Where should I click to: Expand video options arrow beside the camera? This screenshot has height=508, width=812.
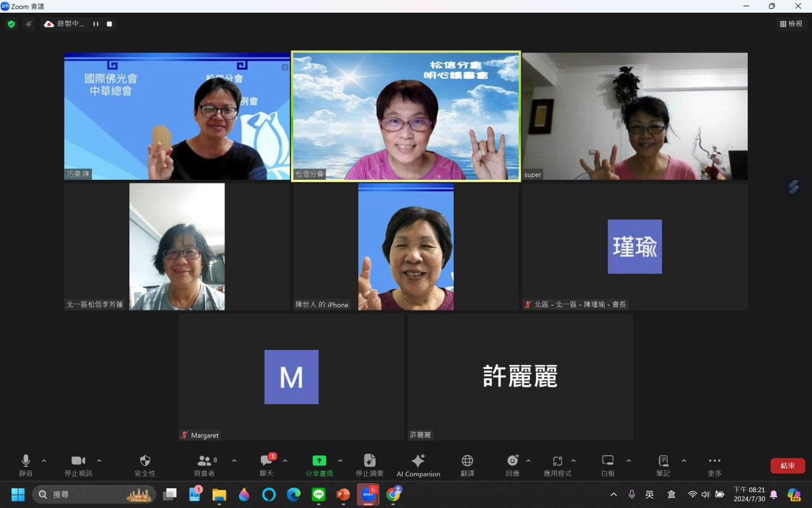pos(99,460)
